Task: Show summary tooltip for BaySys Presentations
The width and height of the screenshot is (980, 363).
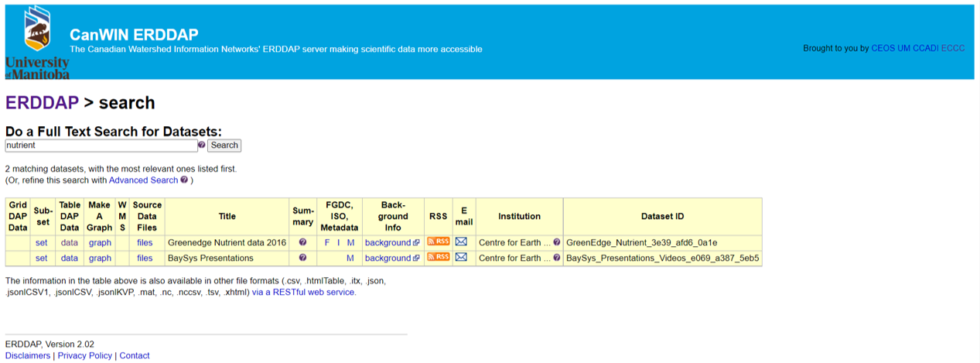Action: [x=302, y=258]
